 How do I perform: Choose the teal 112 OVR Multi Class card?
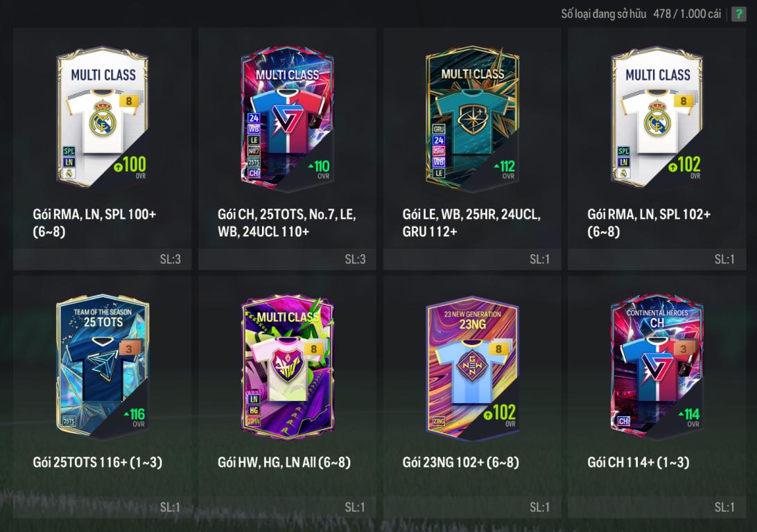(x=472, y=148)
